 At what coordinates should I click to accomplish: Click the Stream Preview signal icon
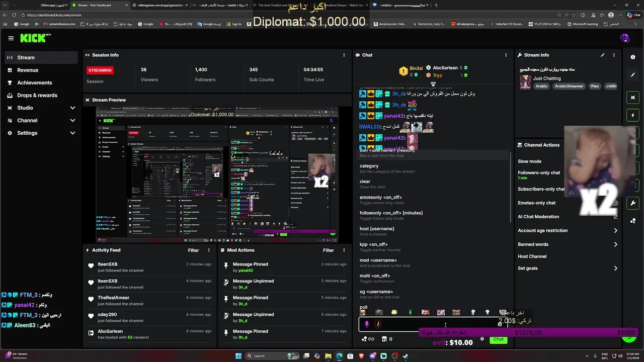click(88, 100)
